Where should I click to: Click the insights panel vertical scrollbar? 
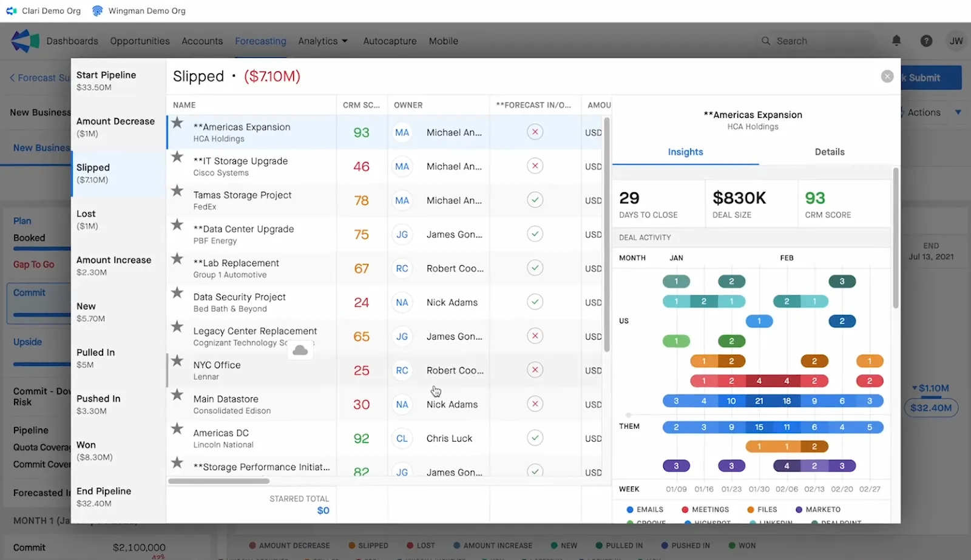(896, 238)
